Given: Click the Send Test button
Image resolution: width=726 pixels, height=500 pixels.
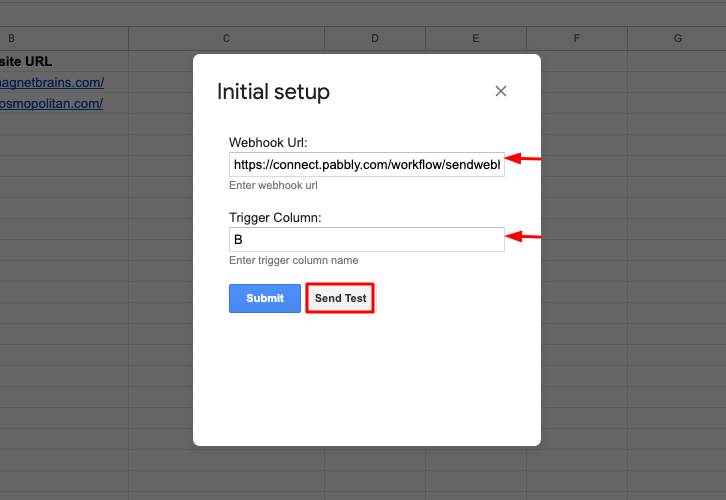Looking at the screenshot, I should pos(340,298).
